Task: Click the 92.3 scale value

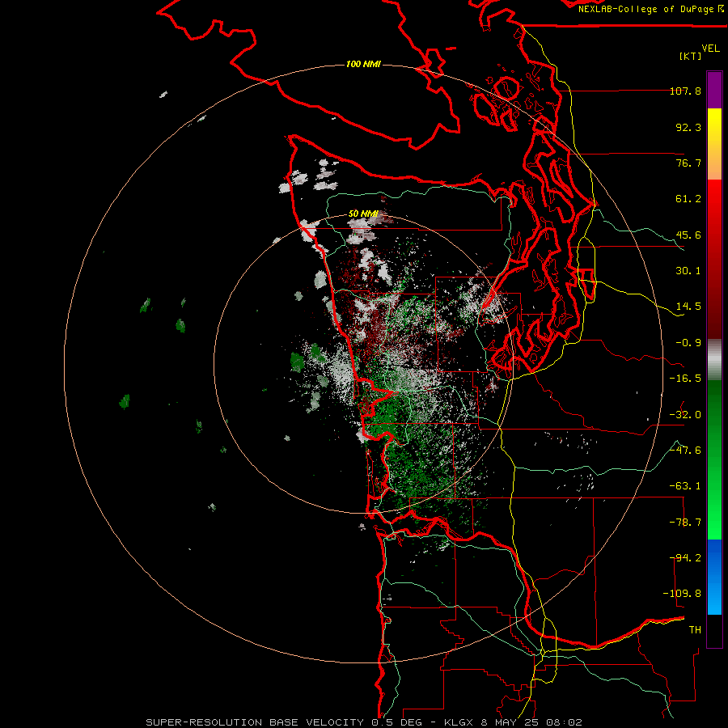Action: click(688, 127)
